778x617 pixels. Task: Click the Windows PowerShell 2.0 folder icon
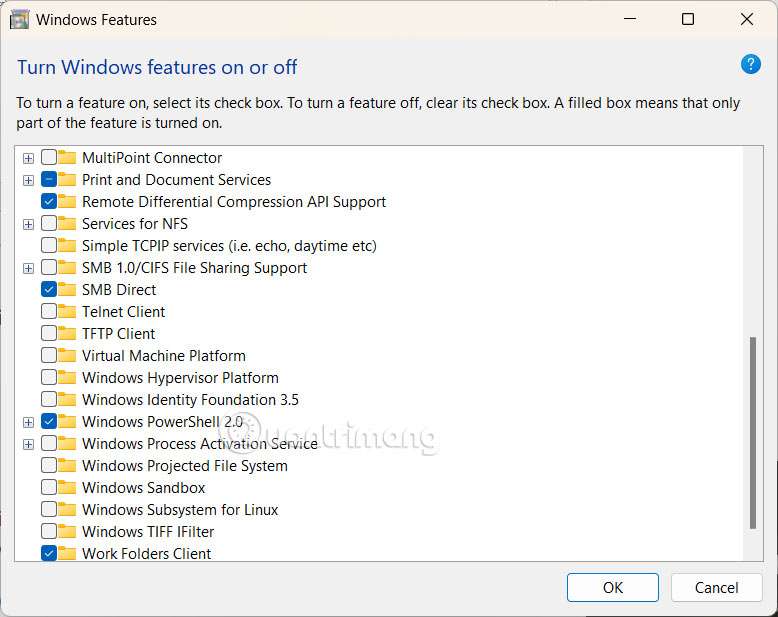67,422
